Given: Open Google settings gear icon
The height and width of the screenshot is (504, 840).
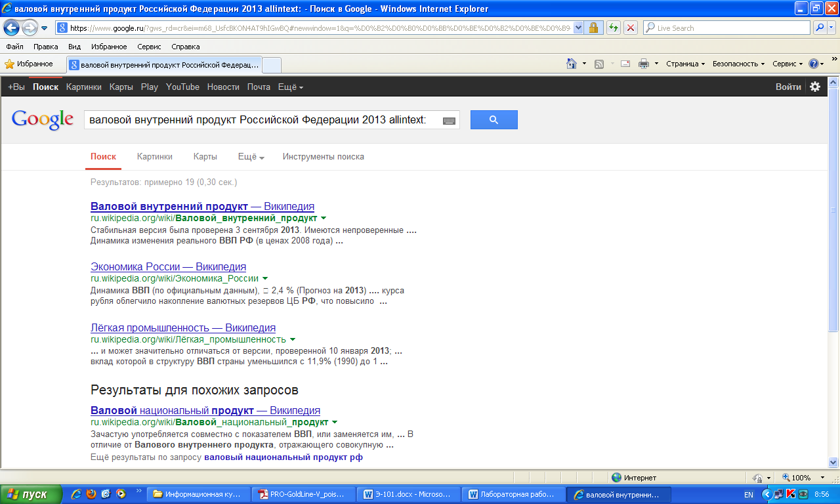Looking at the screenshot, I should tap(815, 87).
